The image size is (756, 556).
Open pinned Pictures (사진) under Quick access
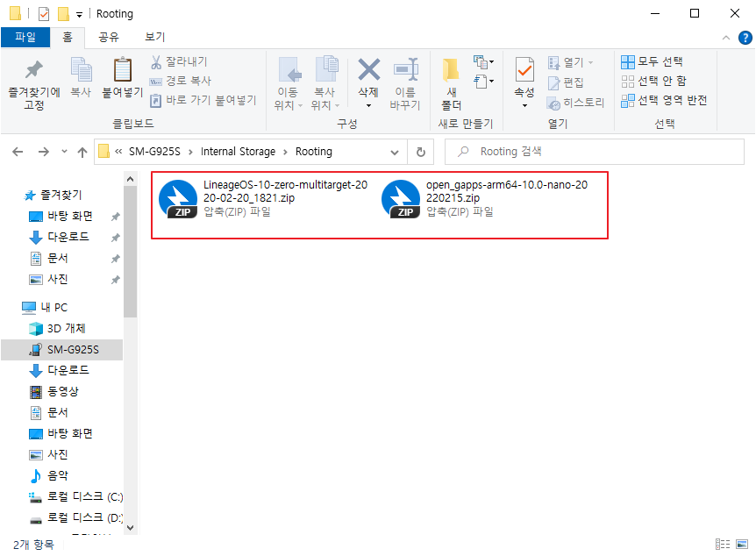(x=49, y=279)
